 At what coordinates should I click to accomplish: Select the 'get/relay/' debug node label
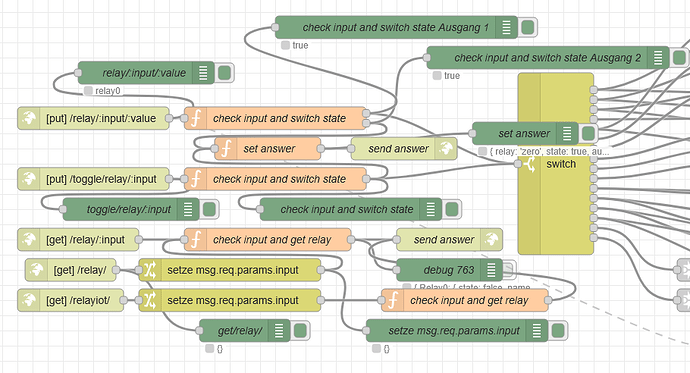(240, 331)
